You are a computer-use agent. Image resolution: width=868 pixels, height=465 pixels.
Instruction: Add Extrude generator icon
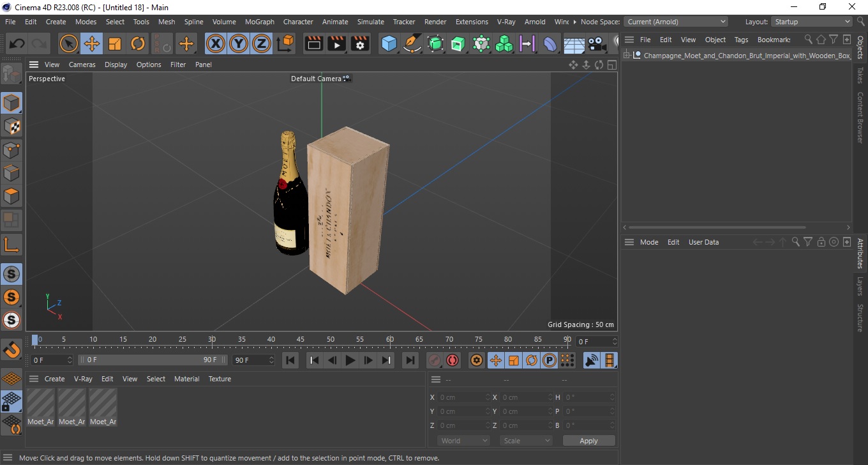(458, 44)
